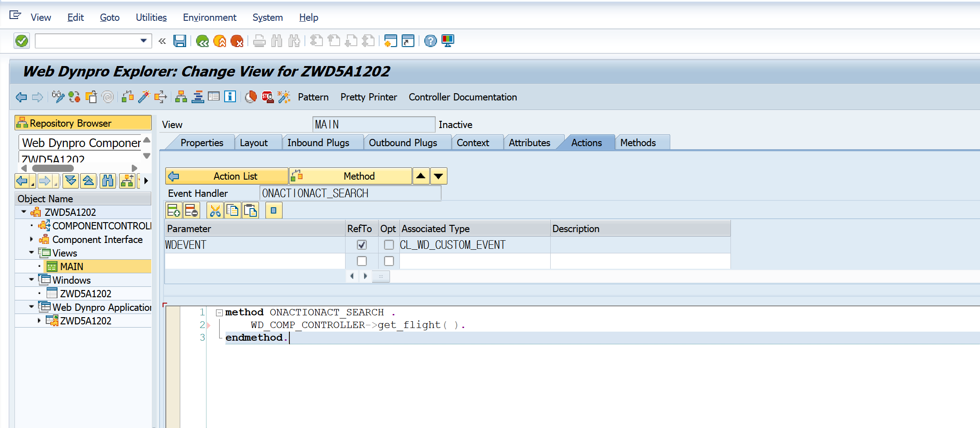Click the Cut scissors icon above parameters
The width and height of the screenshot is (980, 428).
click(215, 210)
